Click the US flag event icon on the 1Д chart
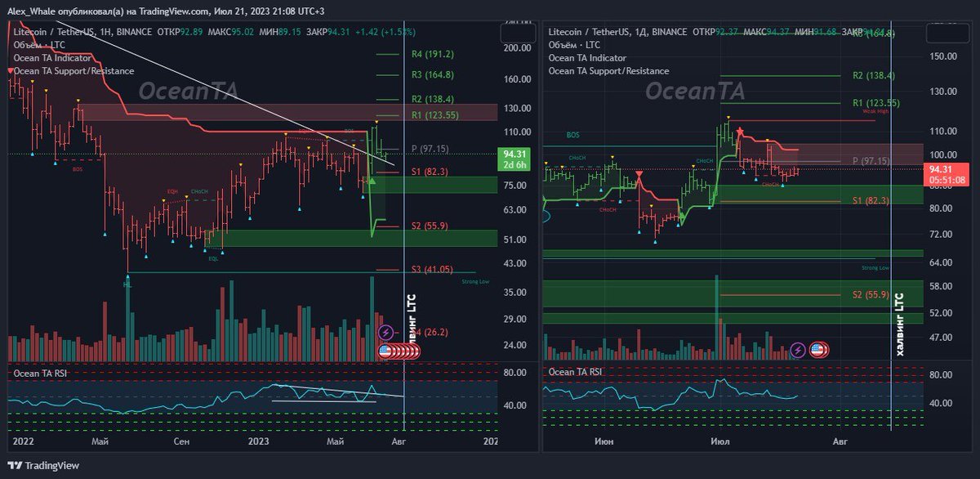This screenshot has height=479, width=980. [x=818, y=350]
